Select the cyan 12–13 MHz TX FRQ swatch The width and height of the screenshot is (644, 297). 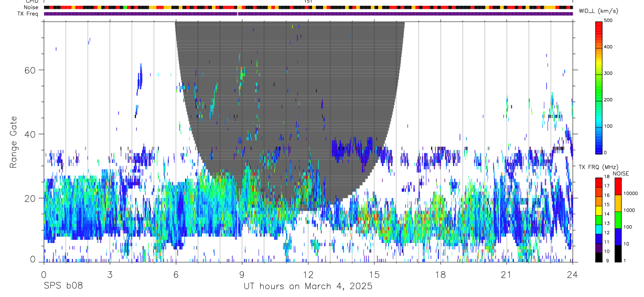pyautogui.click(x=599, y=229)
